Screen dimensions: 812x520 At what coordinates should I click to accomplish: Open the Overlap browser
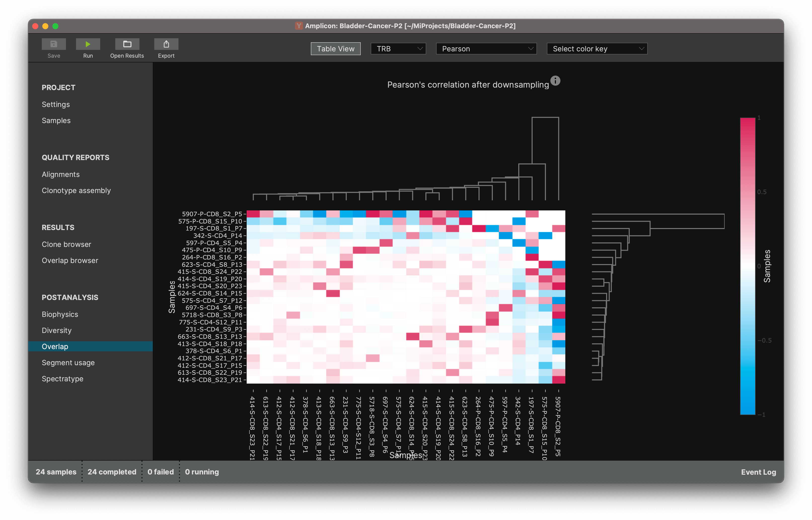pyautogui.click(x=70, y=260)
